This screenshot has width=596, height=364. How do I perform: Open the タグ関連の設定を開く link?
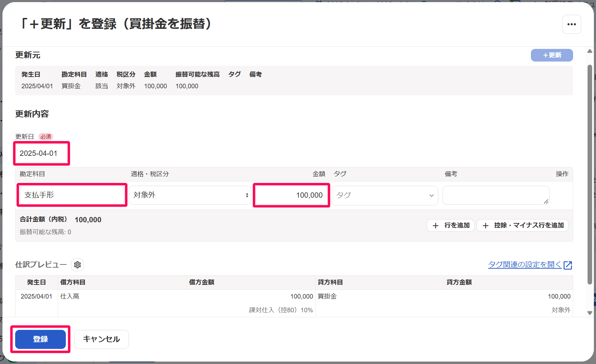coord(530,264)
